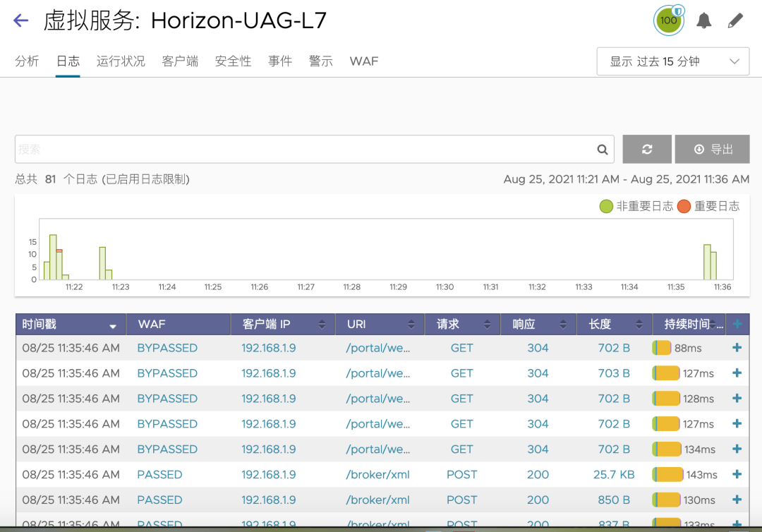Screen dimensions: 762x532
Task: Expand the 130ms log row plus icon
Action: (737, 500)
